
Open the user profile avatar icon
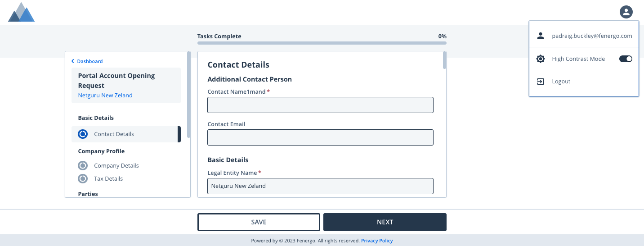(x=626, y=12)
